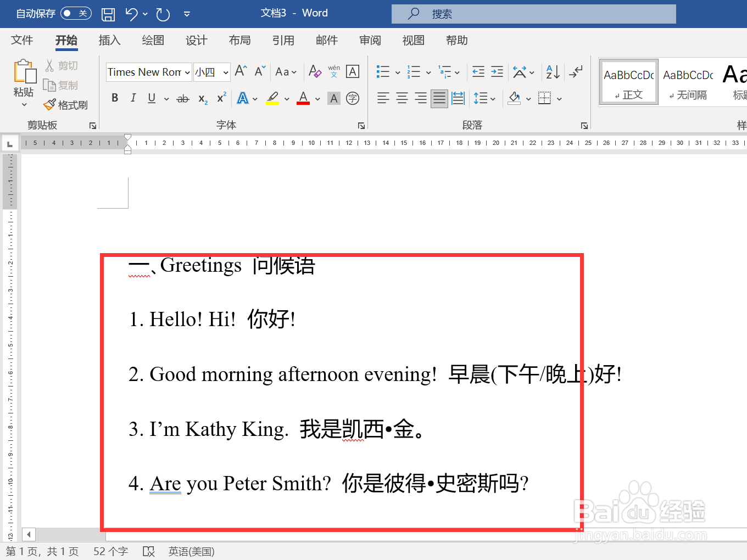Switch to the 布局 tab
Viewport: 747px width, 560px height.
click(x=239, y=40)
